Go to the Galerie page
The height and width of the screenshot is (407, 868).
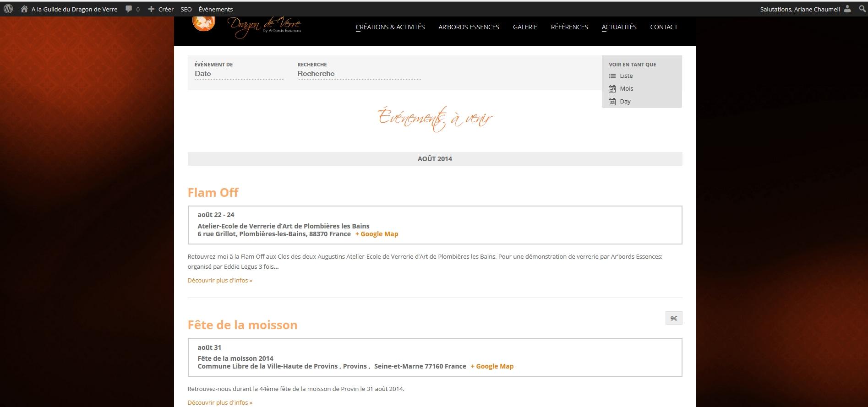525,27
